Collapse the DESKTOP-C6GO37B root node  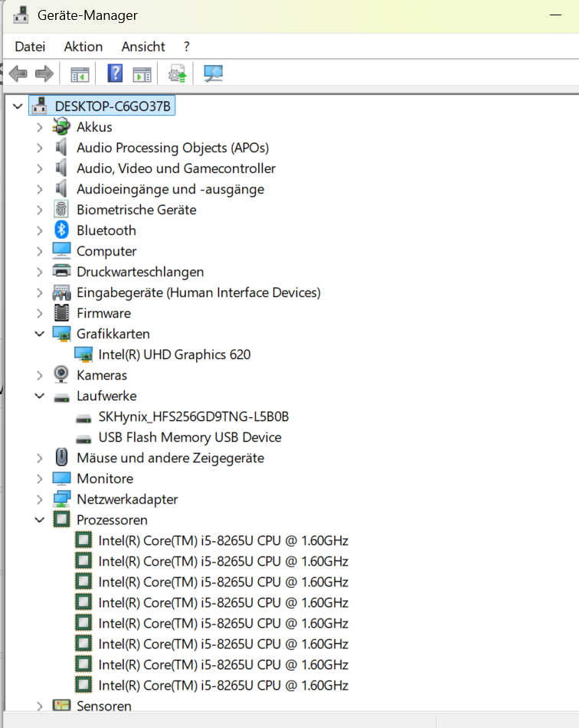[18, 106]
